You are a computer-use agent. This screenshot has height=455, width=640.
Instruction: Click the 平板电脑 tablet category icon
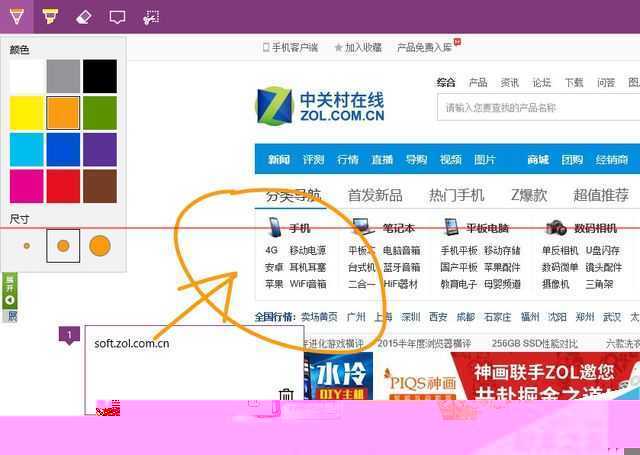click(451, 227)
